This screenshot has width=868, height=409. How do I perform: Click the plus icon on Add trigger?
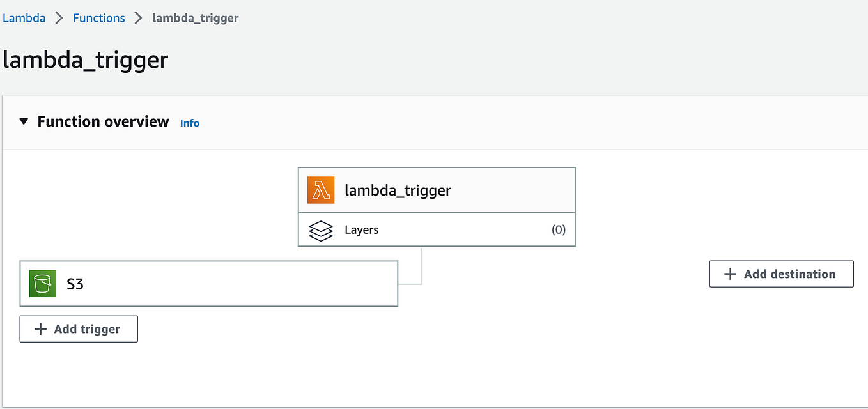tap(40, 328)
